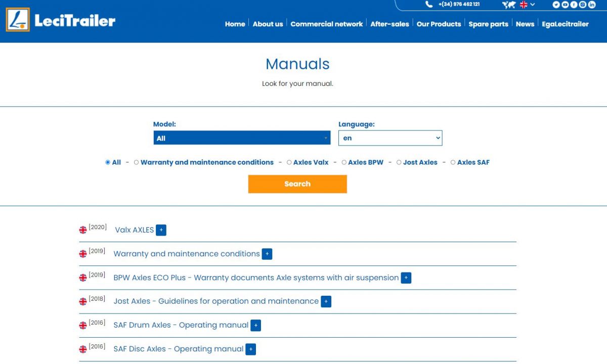The height and width of the screenshot is (364, 607).
Task: Open Warranty and maintenance conditions manual title
Action: [x=187, y=254]
